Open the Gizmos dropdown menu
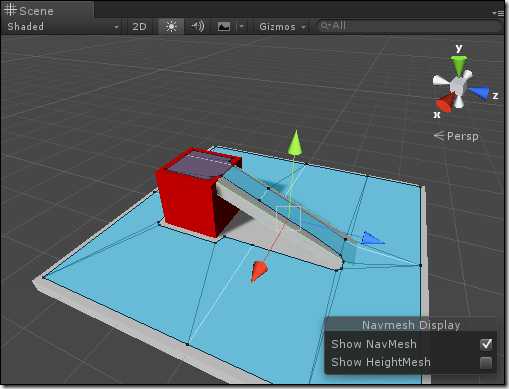Image resolution: width=509 pixels, height=389 pixels. (x=283, y=27)
